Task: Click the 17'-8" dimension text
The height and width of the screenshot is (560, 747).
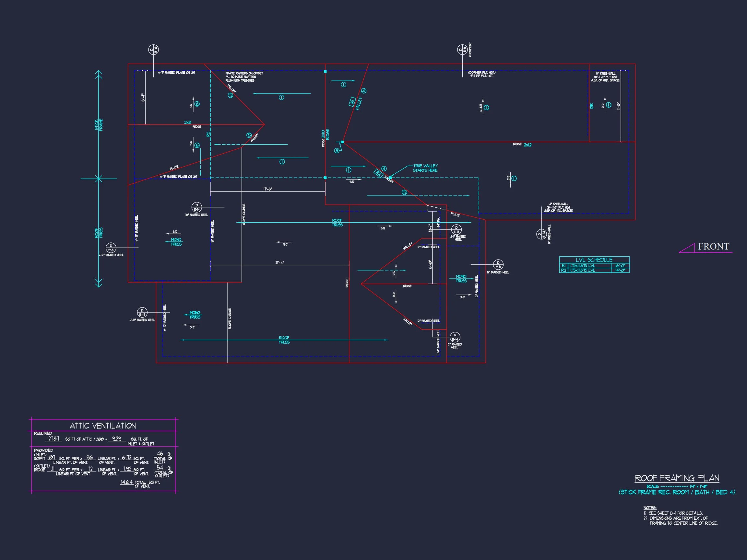Action: coord(268,189)
